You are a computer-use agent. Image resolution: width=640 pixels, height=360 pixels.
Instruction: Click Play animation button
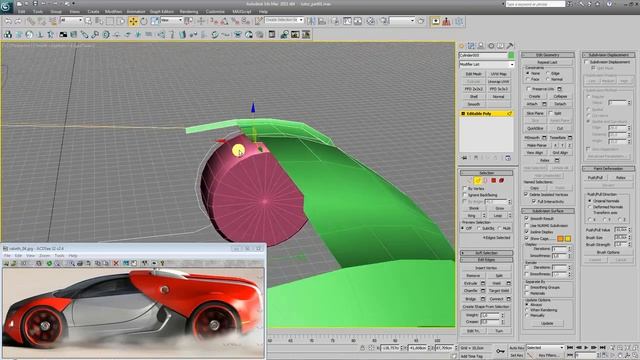point(586,348)
